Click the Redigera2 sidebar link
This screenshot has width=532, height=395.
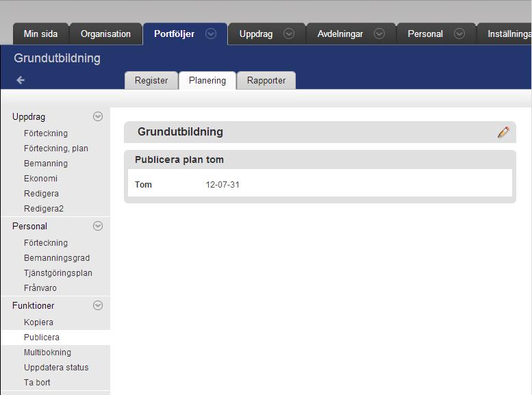(x=44, y=208)
